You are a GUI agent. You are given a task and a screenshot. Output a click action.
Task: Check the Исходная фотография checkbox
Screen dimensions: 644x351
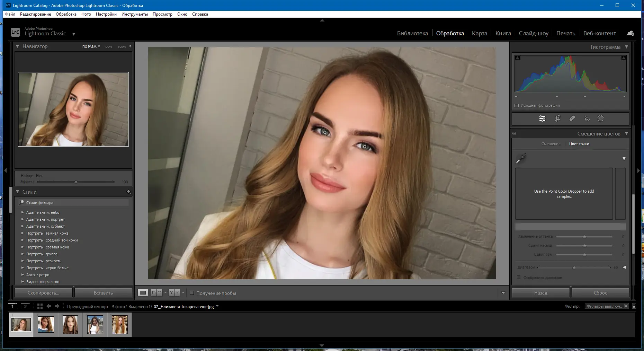point(517,105)
